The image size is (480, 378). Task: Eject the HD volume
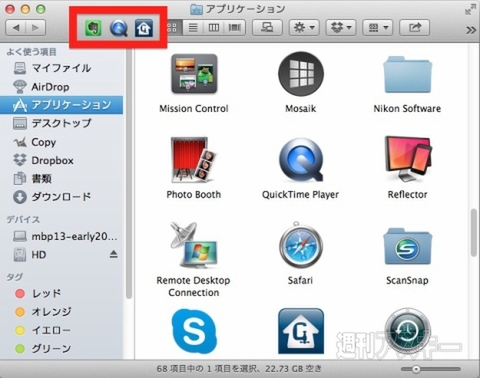(113, 255)
